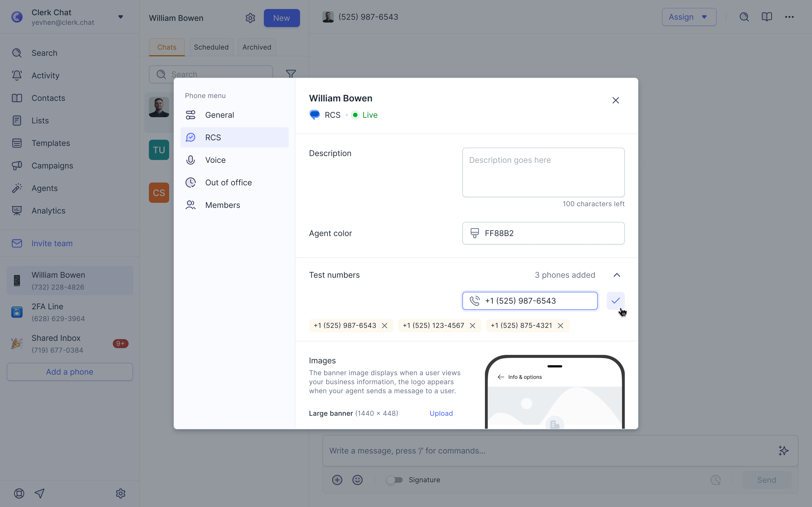Open William Bowen phone settings gear
The image size is (812, 507).
(x=250, y=18)
